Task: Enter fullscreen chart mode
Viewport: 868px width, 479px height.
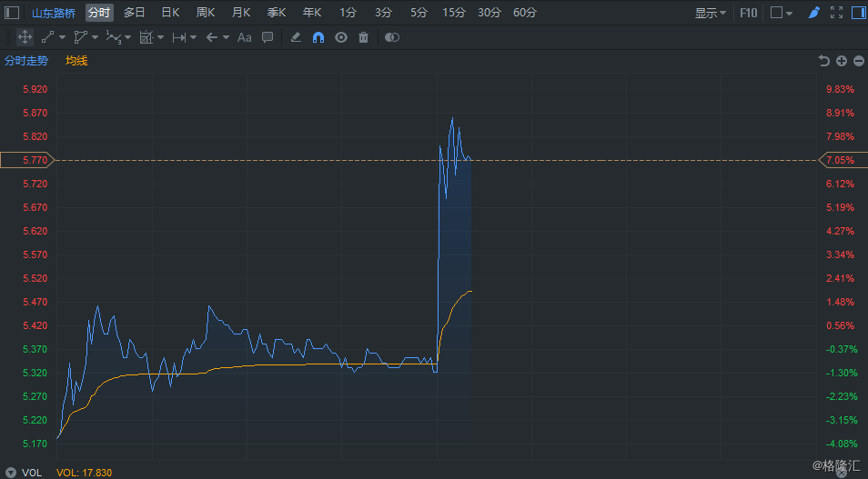Action: coord(836,12)
